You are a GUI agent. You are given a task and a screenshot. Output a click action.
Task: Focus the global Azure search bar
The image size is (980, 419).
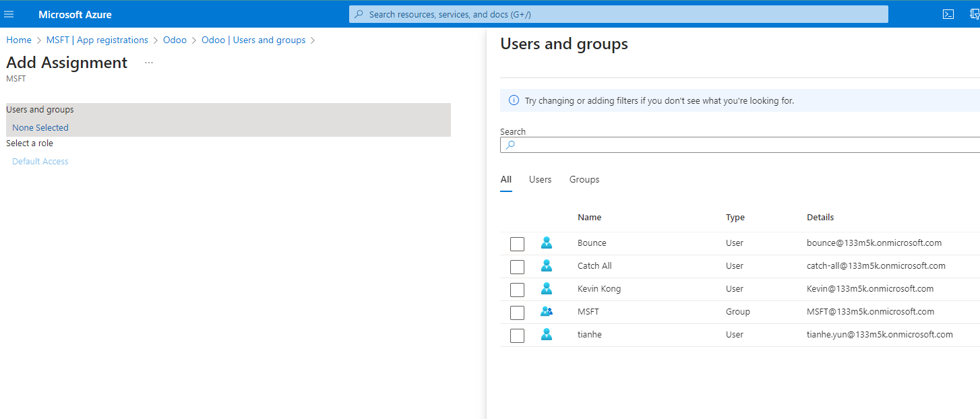(x=619, y=14)
